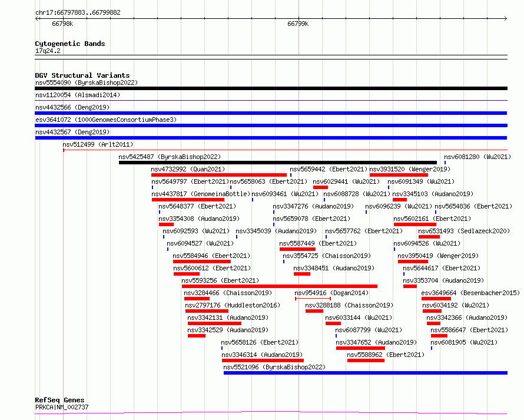The image size is (524, 420).
Task: Open nsv5644617 (Ebert2021) label
Action: click(442, 268)
